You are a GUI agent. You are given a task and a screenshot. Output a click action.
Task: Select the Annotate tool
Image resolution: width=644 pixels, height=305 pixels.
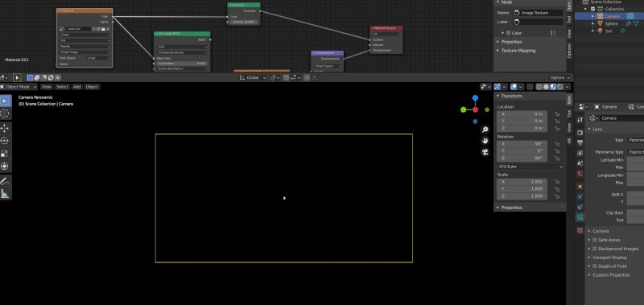click(5, 180)
